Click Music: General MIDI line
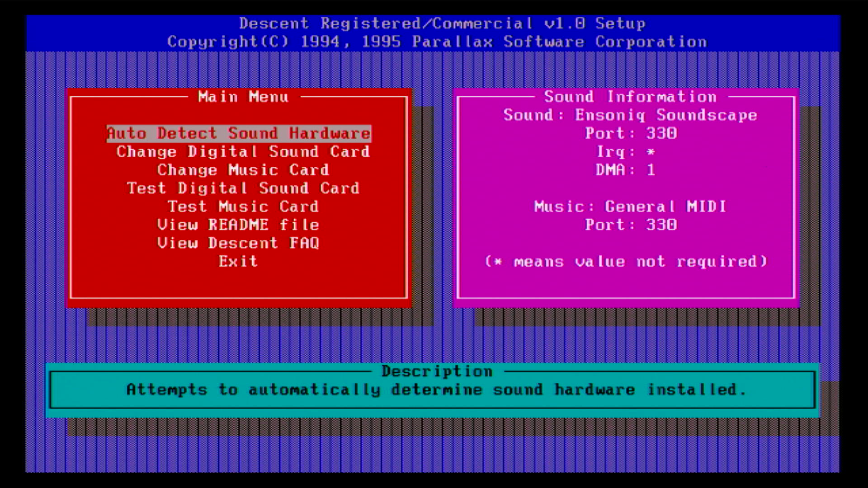Screen dimensions: 868x488 630,207
